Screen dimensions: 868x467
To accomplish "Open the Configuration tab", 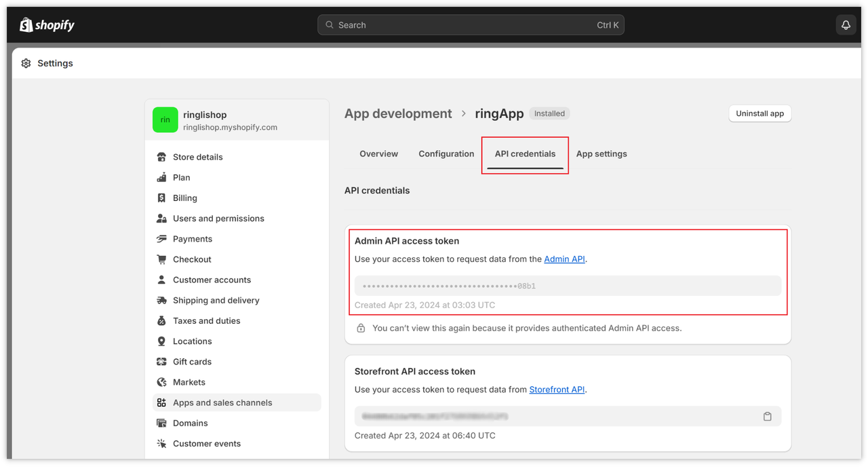I will 446,154.
